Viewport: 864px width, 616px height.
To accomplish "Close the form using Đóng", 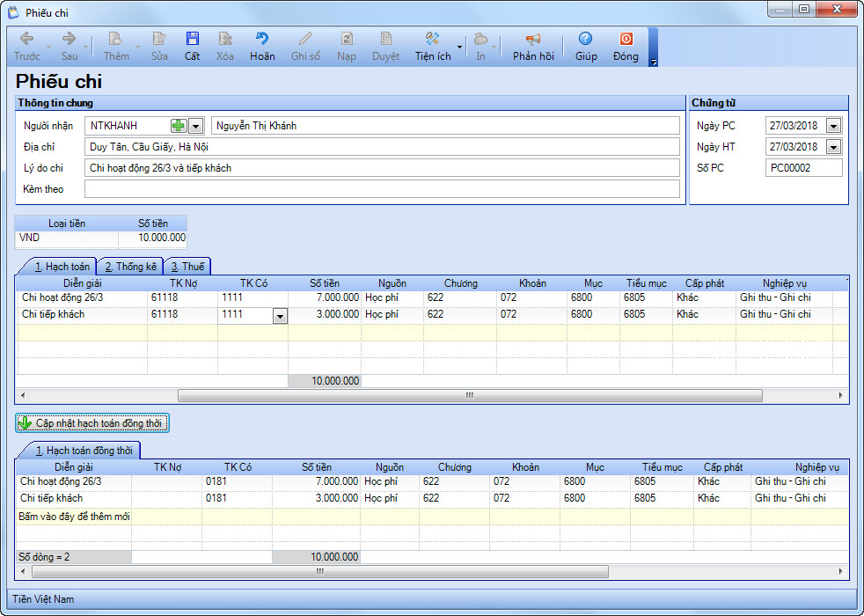I will 626,47.
